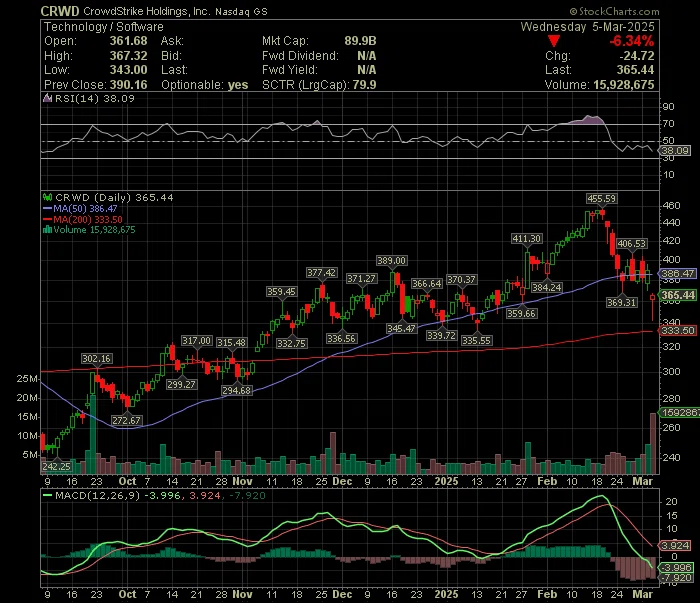
Task: Click the 411.30 price label
Action: click(527, 239)
